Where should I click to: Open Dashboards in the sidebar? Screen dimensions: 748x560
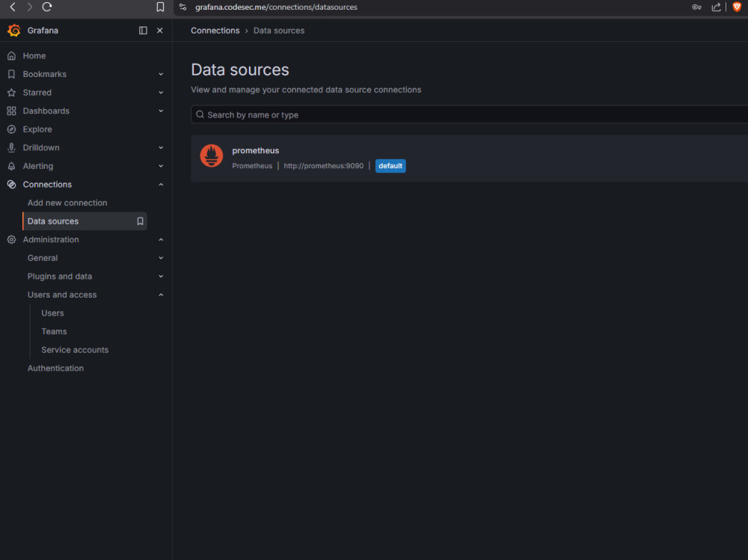(x=46, y=111)
